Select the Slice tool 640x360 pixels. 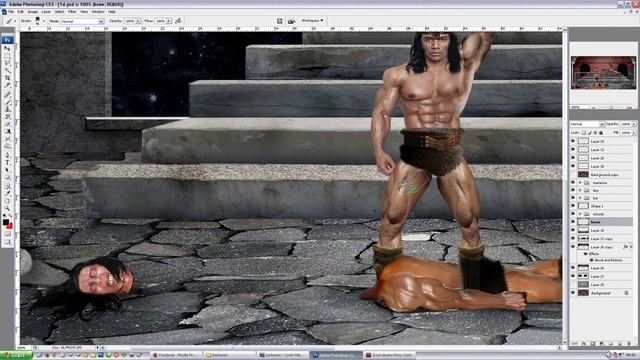click(7, 85)
